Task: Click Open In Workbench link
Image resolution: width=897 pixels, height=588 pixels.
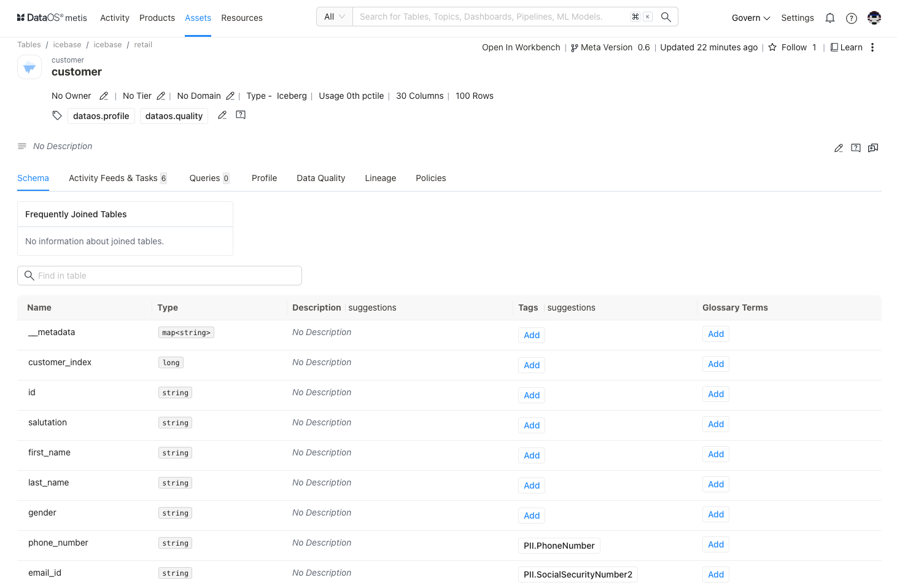Action: coord(521,47)
